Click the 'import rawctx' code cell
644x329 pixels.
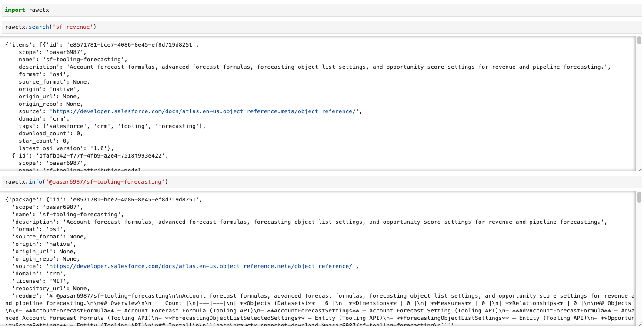point(322,10)
